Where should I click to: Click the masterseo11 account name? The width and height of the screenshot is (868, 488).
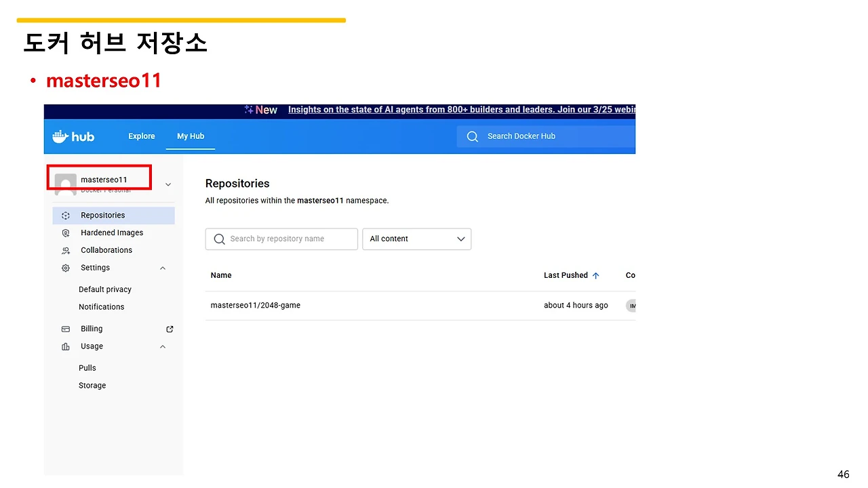(x=104, y=180)
